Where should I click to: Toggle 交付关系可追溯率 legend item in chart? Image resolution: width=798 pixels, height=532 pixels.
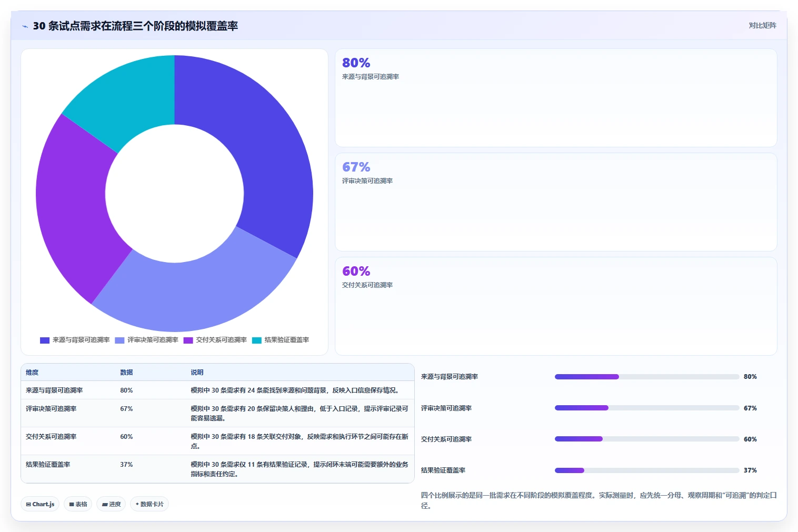pos(215,340)
